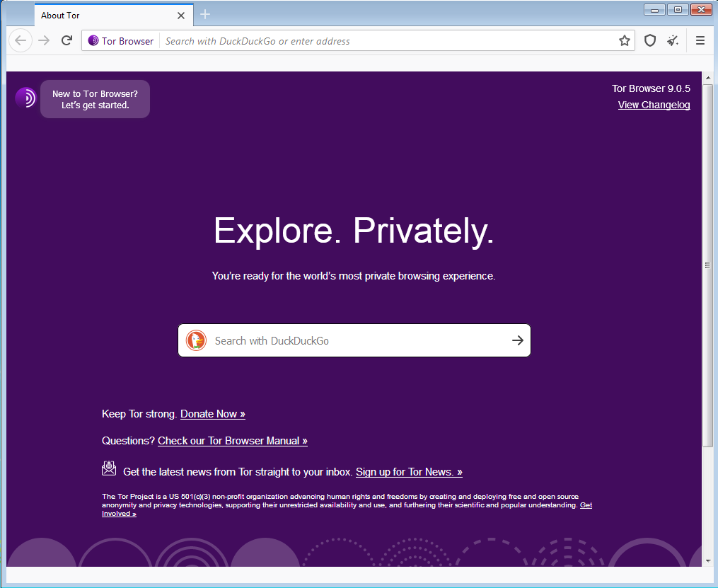Submit the search with the arrow button
The width and height of the screenshot is (718, 588).
pos(517,340)
